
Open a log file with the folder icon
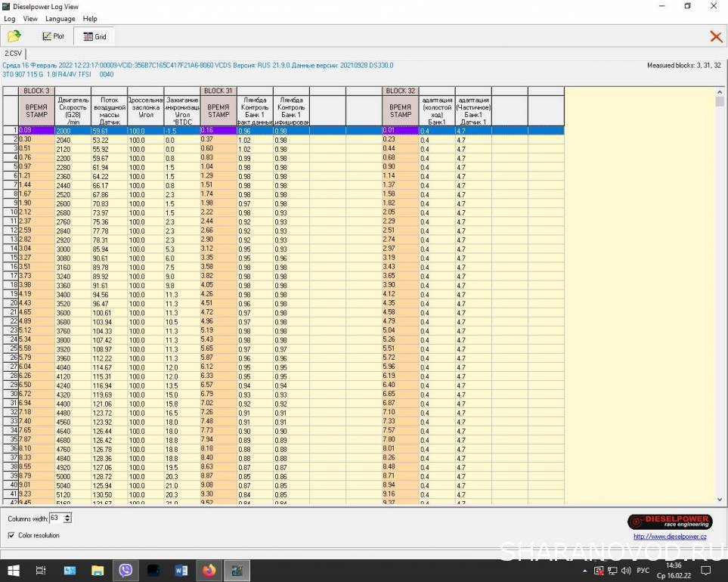(x=14, y=36)
